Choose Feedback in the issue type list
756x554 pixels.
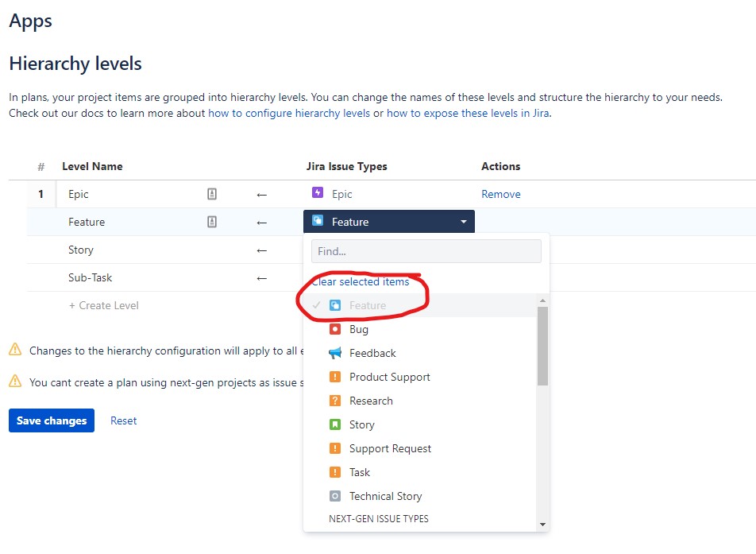(x=420, y=353)
